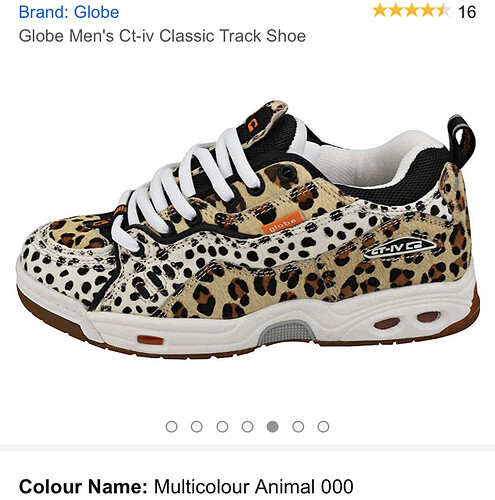This screenshot has height=500, width=495.
Task: Tap the leopard print shoe image
Action: coord(247,230)
